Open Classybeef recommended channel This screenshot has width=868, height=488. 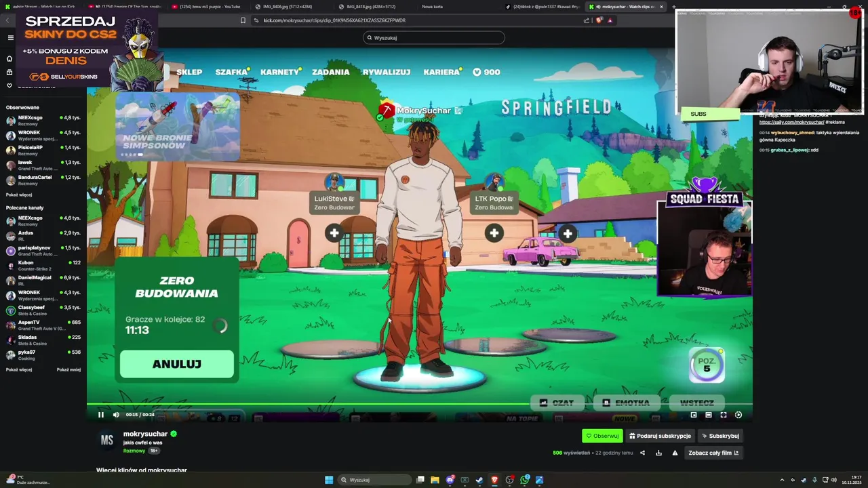pyautogui.click(x=43, y=310)
